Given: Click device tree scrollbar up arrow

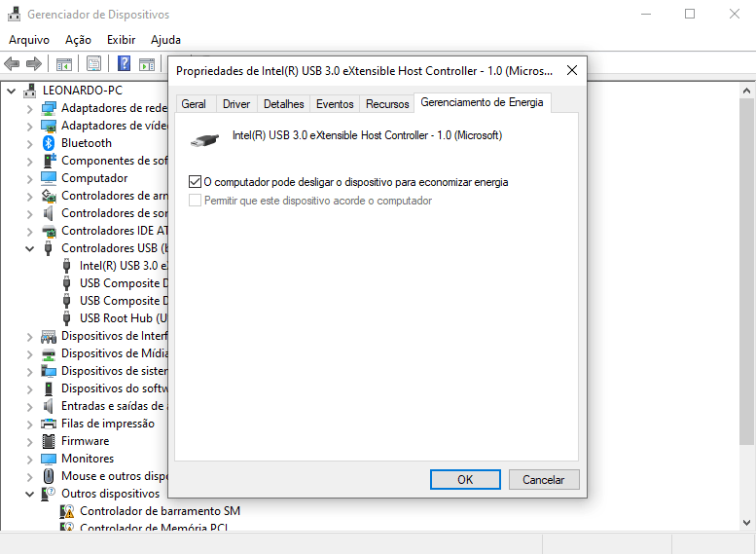Looking at the screenshot, I should pos(746,91).
